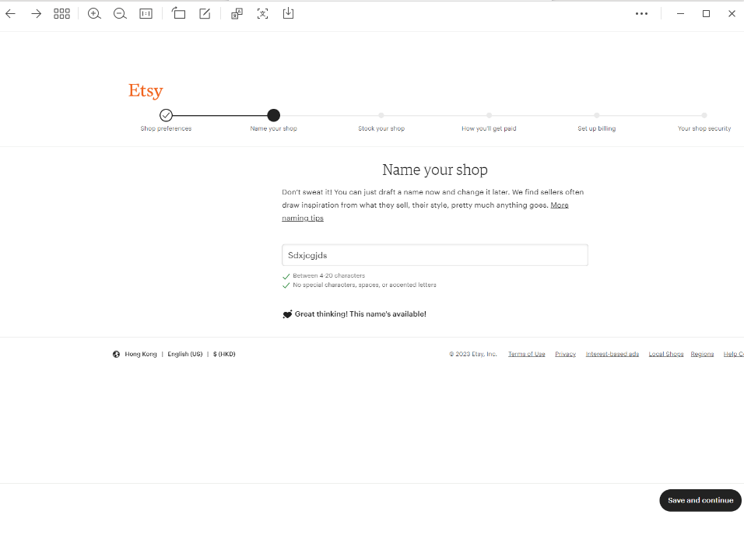The width and height of the screenshot is (744, 560).
Task: Open the $ (HKD) currency selector
Action: pyautogui.click(x=224, y=354)
